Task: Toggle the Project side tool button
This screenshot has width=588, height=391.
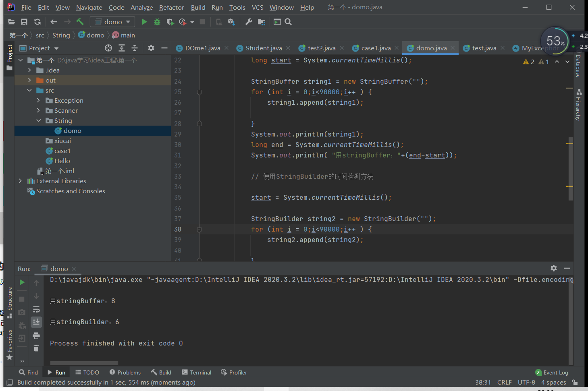Action: point(10,57)
